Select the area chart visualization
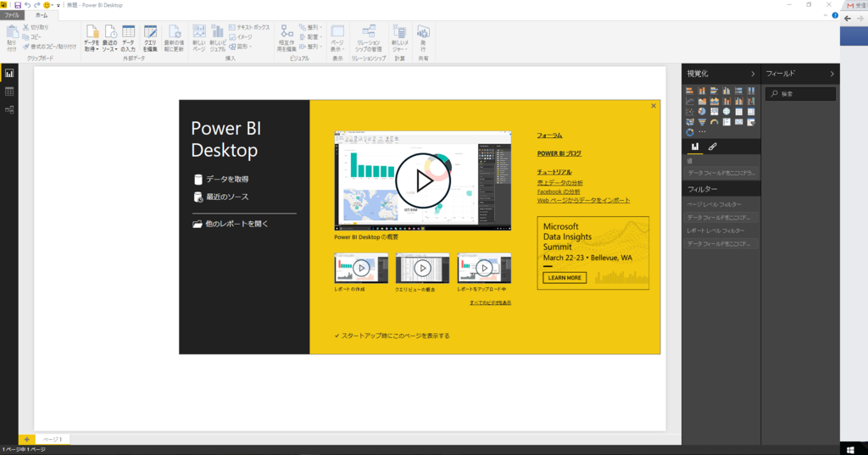Image resolution: width=868 pixels, height=455 pixels. pos(702,102)
